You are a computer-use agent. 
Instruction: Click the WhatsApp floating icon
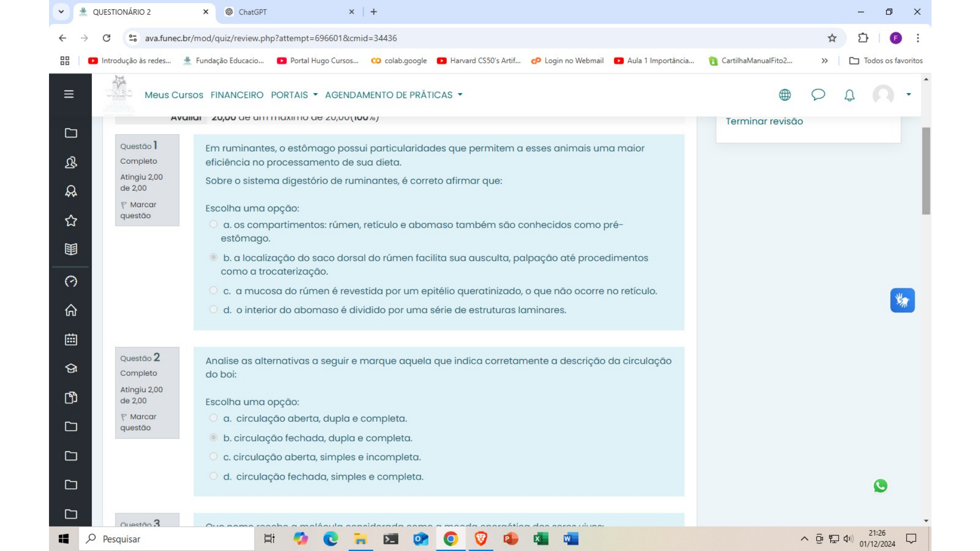[x=880, y=486]
